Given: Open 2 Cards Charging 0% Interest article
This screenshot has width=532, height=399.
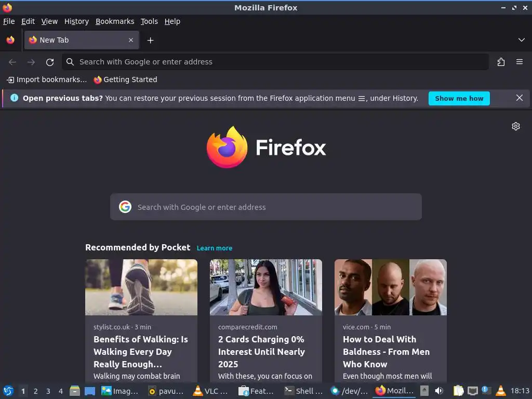Looking at the screenshot, I should pyautogui.click(x=262, y=352).
